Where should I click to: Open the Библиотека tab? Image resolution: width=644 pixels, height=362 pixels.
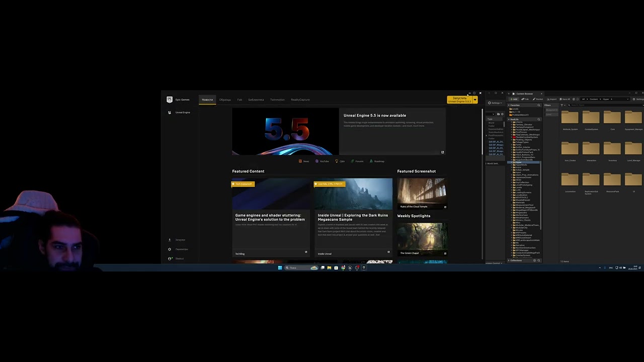pyautogui.click(x=256, y=100)
